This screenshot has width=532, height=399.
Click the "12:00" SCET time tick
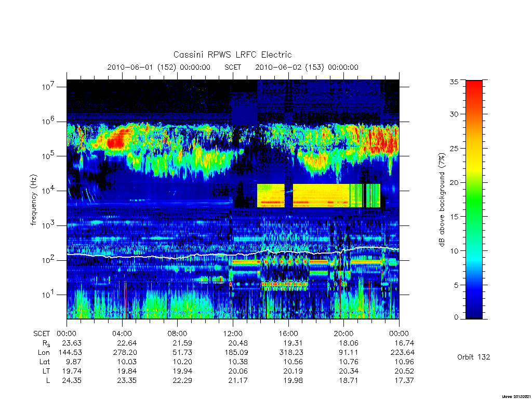(233, 334)
